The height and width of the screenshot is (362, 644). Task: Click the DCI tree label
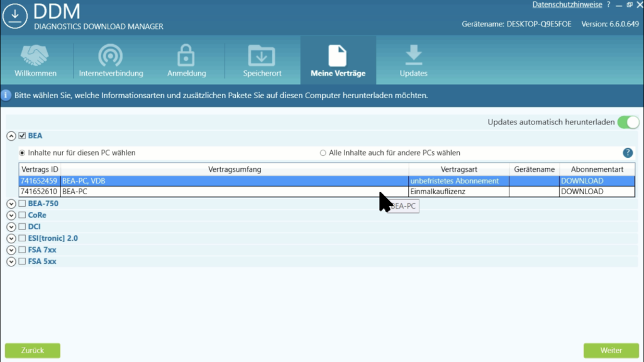(34, 226)
